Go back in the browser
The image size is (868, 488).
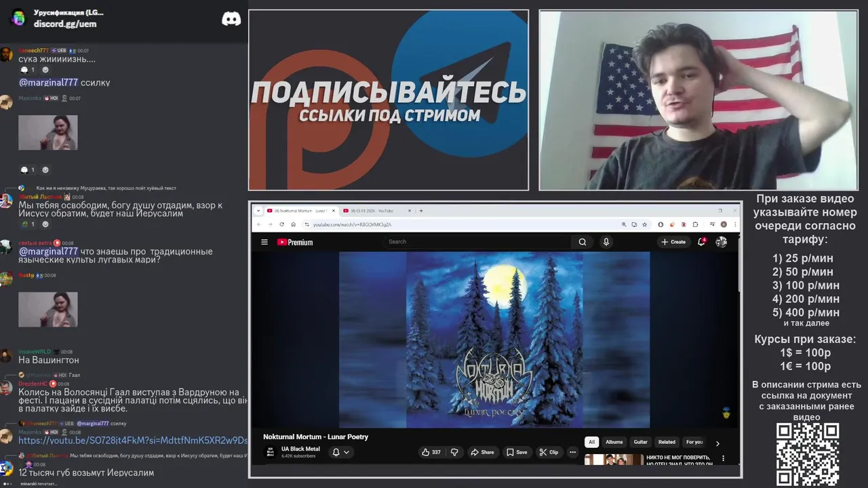pos(259,224)
